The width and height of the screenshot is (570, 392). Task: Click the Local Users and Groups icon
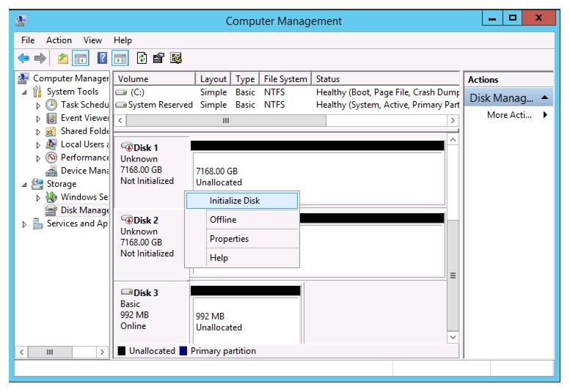tap(51, 144)
